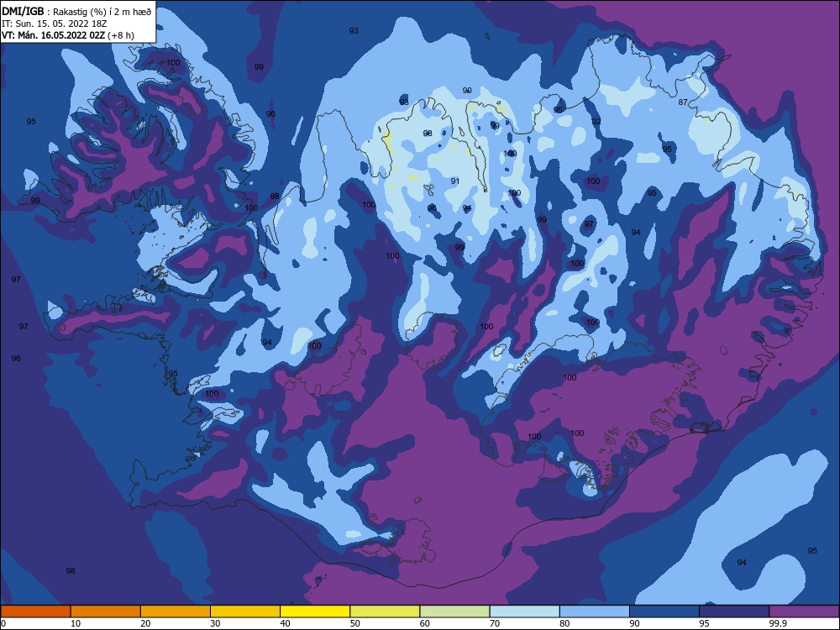Image resolution: width=840 pixels, height=630 pixels.
Task: Select the '40' tick label on legend scale
Action: coord(285,623)
